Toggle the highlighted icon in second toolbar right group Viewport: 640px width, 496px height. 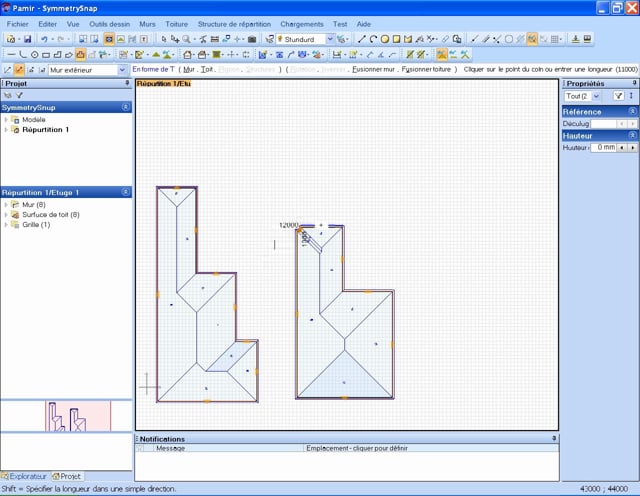(441, 55)
